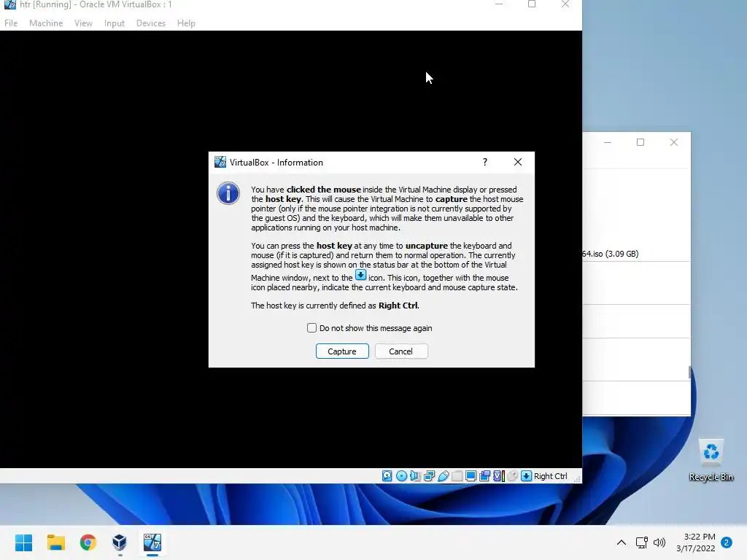The image size is (747, 560).
Task: Click the display status bar icon
Action: [471, 475]
